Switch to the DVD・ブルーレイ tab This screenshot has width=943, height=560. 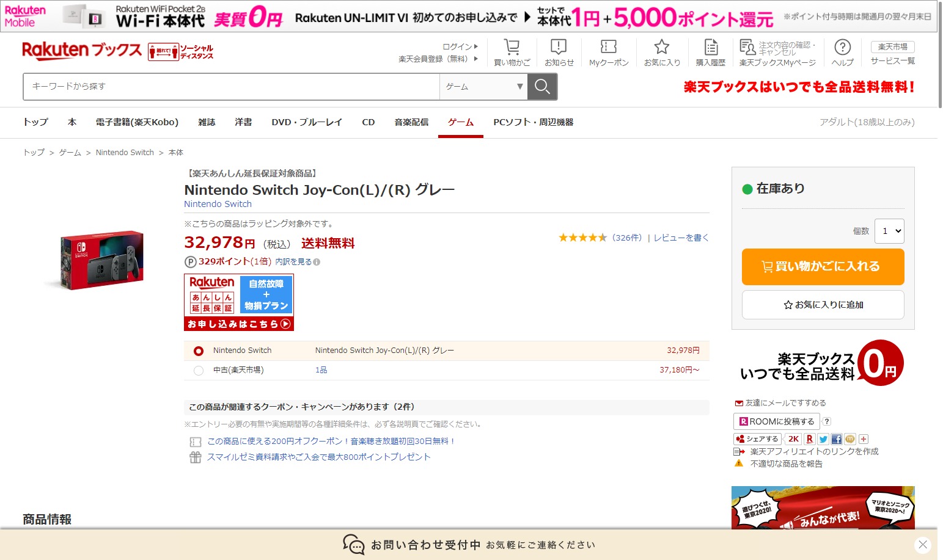[307, 122]
